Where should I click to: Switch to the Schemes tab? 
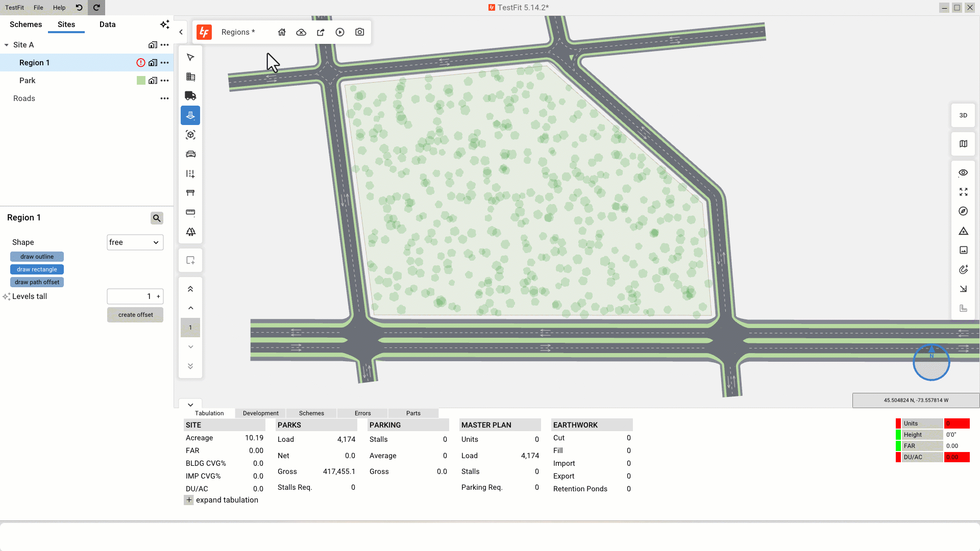26,24
